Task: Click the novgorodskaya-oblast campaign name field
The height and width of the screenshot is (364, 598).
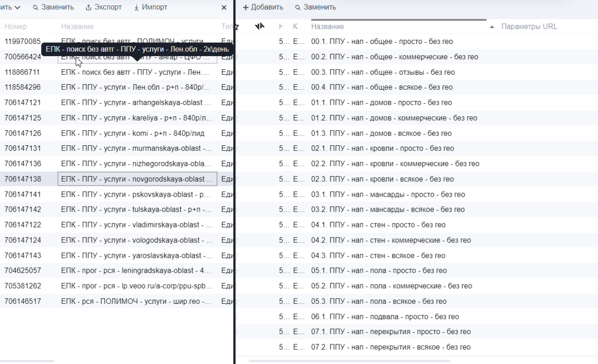Action: [137, 179]
